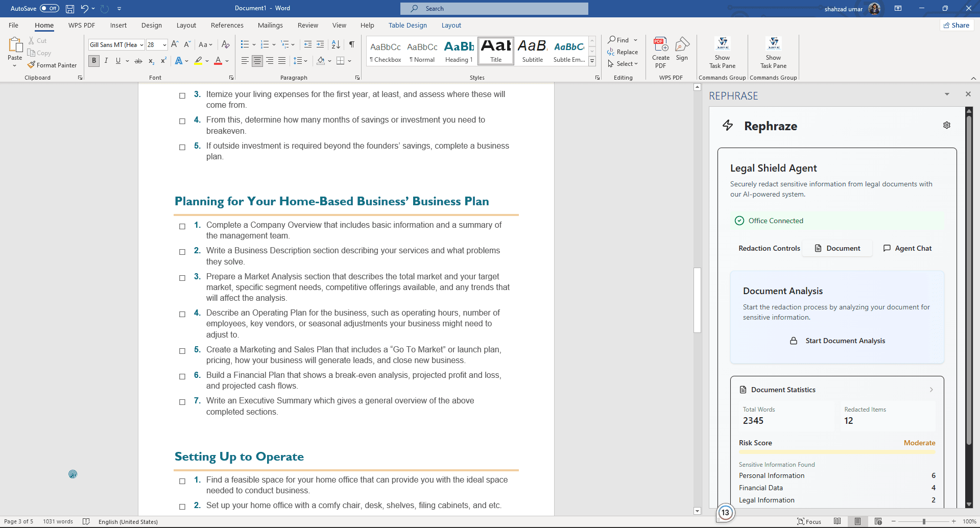Open Rephraze settings gear
Image resolution: width=980 pixels, height=528 pixels.
tap(947, 125)
